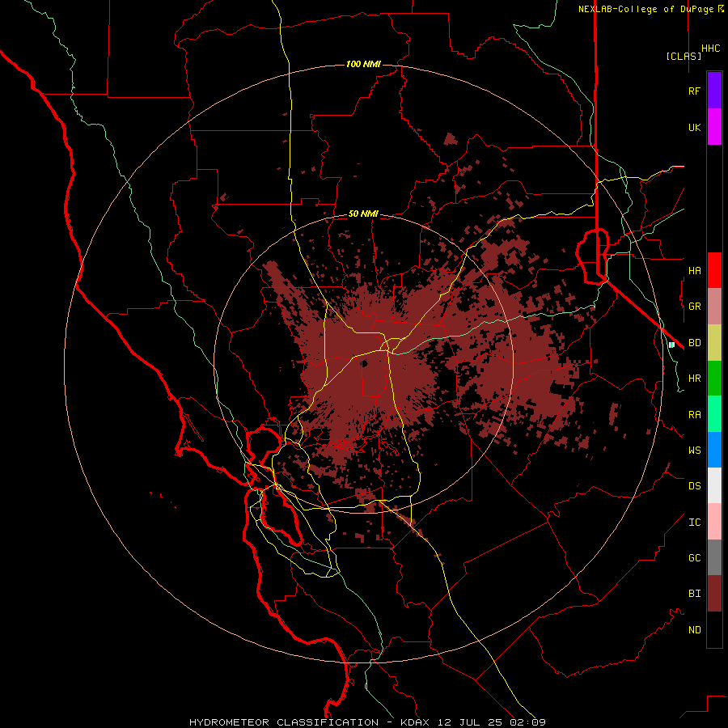Click the green HR legend color swatch
The height and width of the screenshot is (728, 728).
pyautogui.click(x=714, y=379)
